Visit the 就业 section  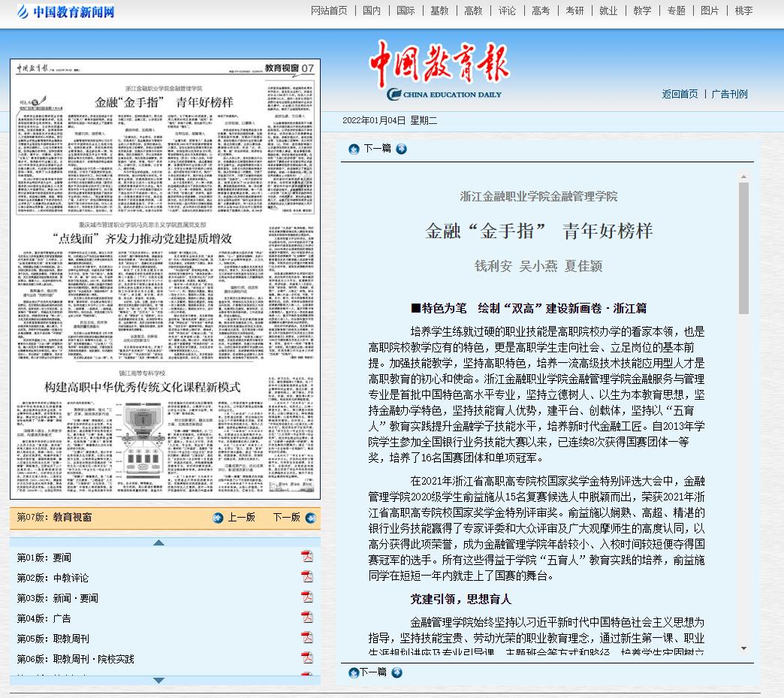click(608, 11)
